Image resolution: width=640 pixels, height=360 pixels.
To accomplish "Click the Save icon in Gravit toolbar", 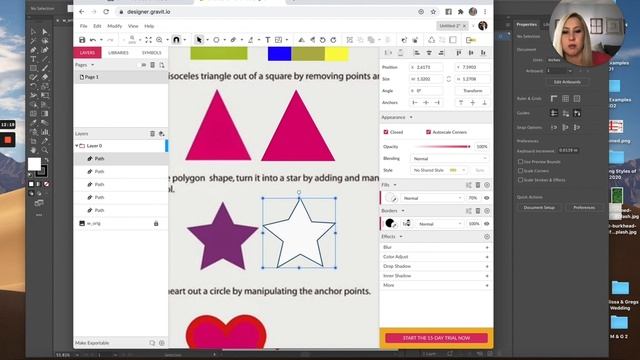I will (x=82, y=40).
